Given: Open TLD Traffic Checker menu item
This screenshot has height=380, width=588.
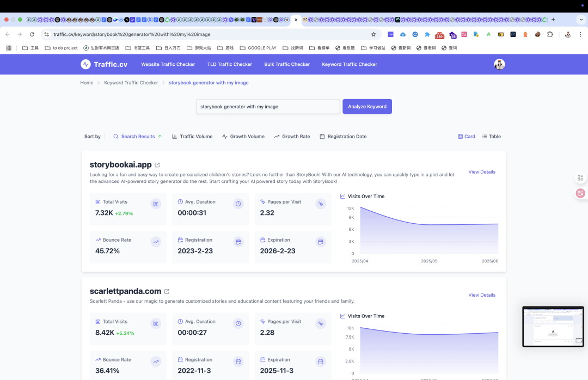Looking at the screenshot, I should tap(230, 65).
